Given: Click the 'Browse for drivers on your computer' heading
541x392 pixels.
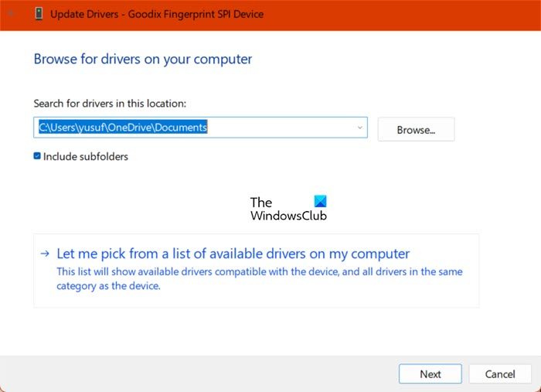Looking at the screenshot, I should pyautogui.click(x=143, y=60).
